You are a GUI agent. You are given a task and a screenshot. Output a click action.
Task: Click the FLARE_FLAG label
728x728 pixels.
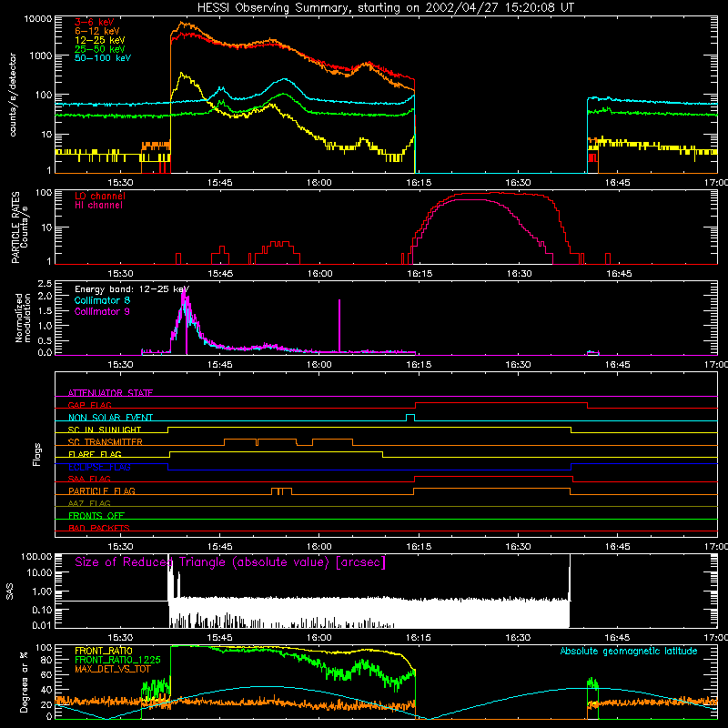[x=95, y=454]
